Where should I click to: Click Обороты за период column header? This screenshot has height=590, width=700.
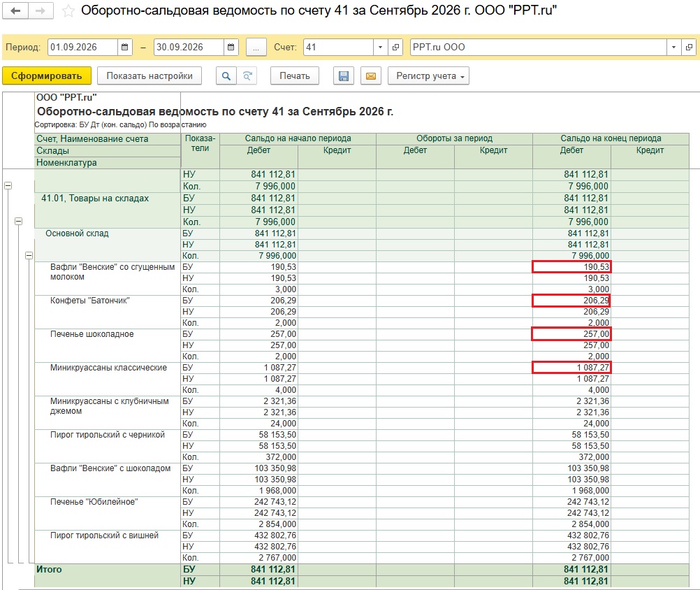[x=455, y=138]
